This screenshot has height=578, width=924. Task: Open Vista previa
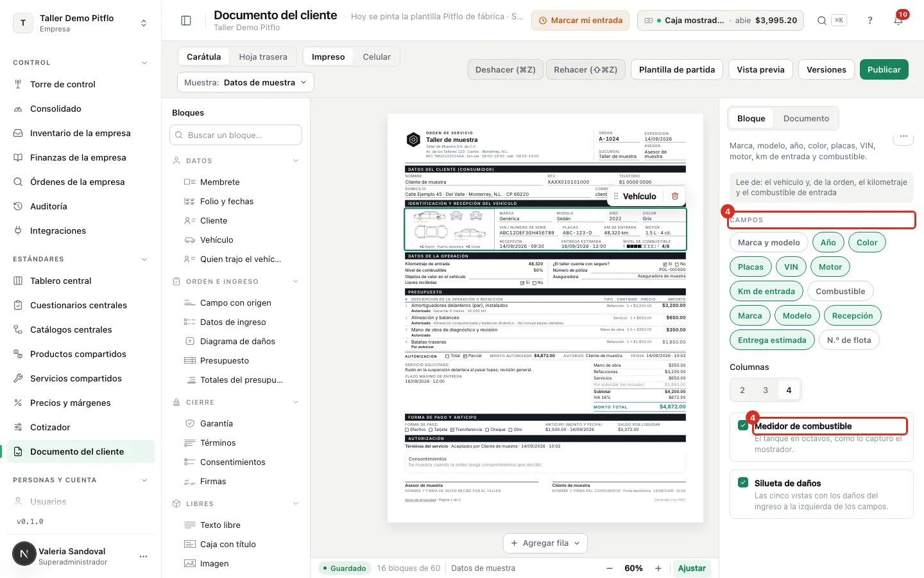[760, 69]
